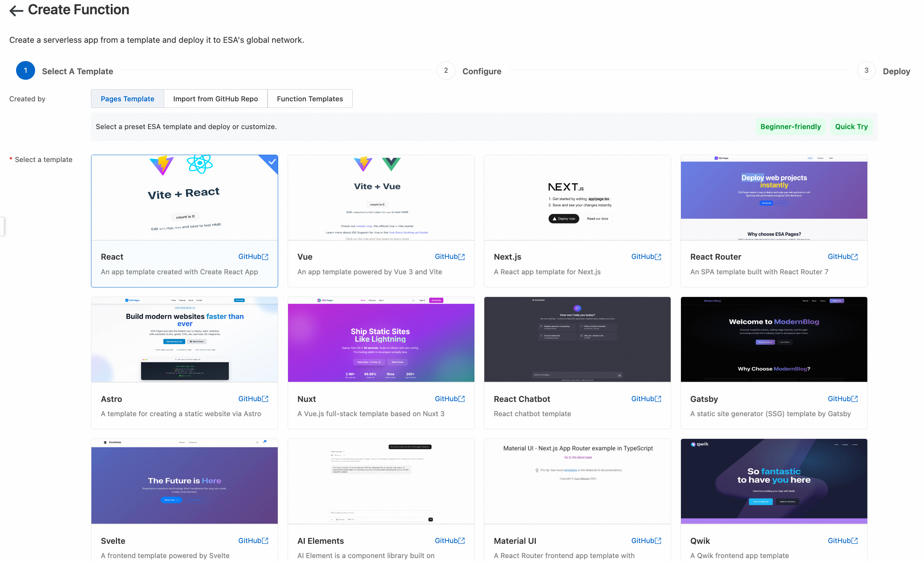Screen dimensions: 924x561
Task: Click the 'Create Function' page heading
Action: click(x=79, y=10)
